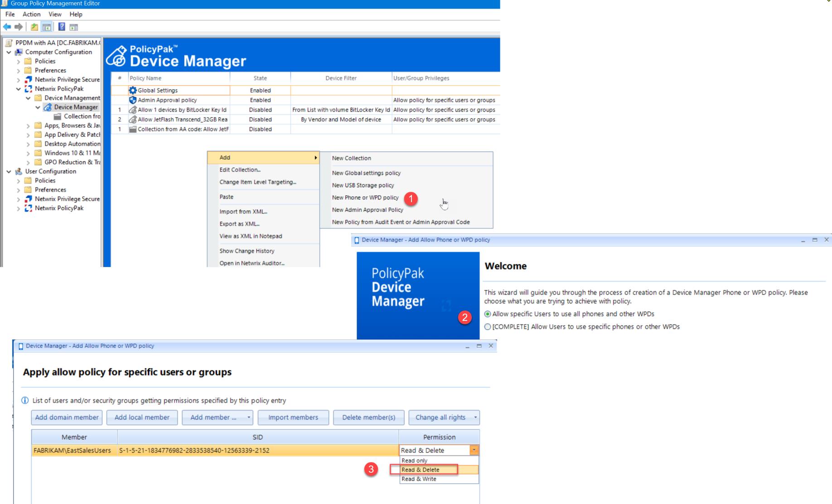
Task: Click the Import members button
Action: 293,417
